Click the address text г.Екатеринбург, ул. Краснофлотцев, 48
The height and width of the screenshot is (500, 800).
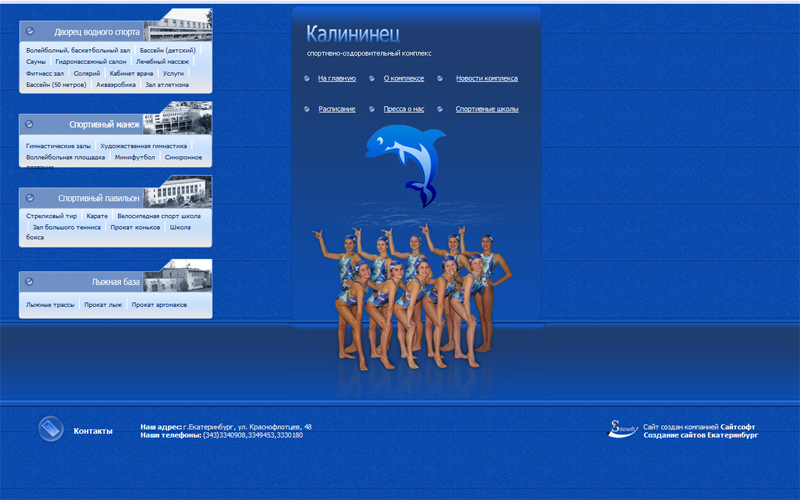tap(247, 427)
